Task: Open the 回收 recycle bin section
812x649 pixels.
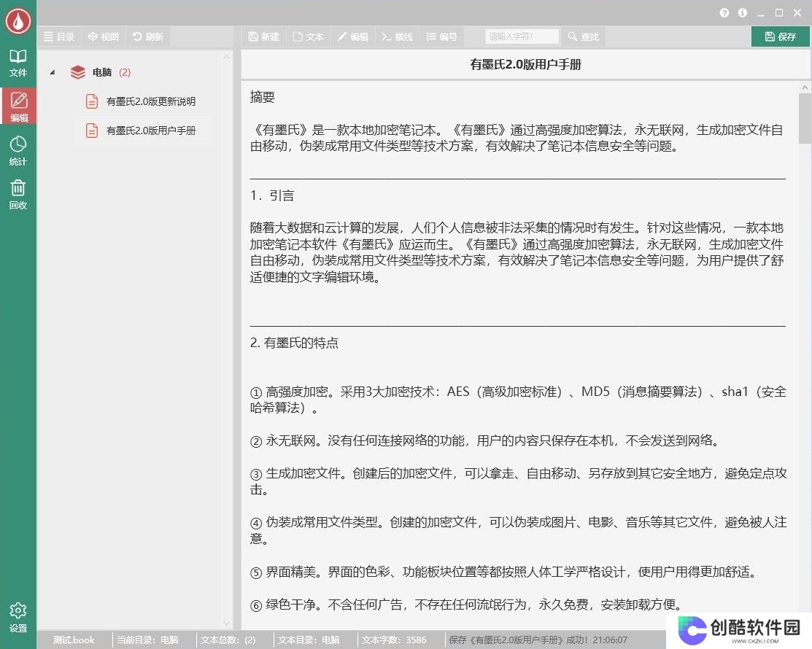Action: pyautogui.click(x=18, y=195)
